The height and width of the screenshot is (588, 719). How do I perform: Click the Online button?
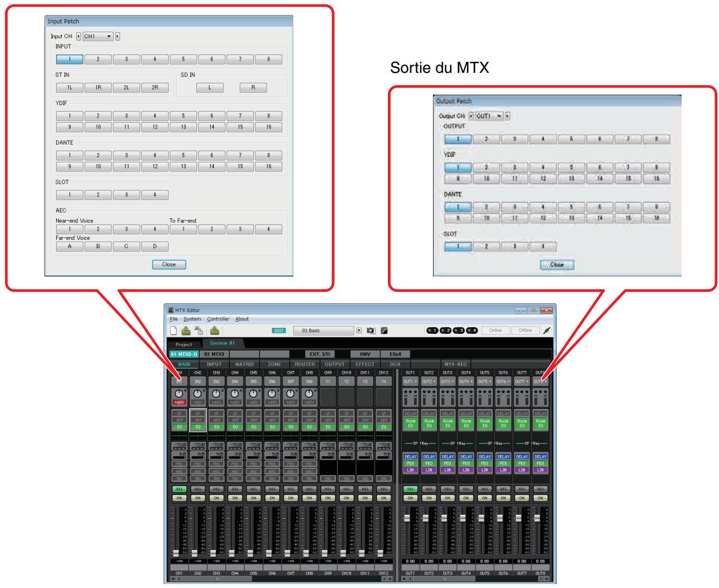495,330
